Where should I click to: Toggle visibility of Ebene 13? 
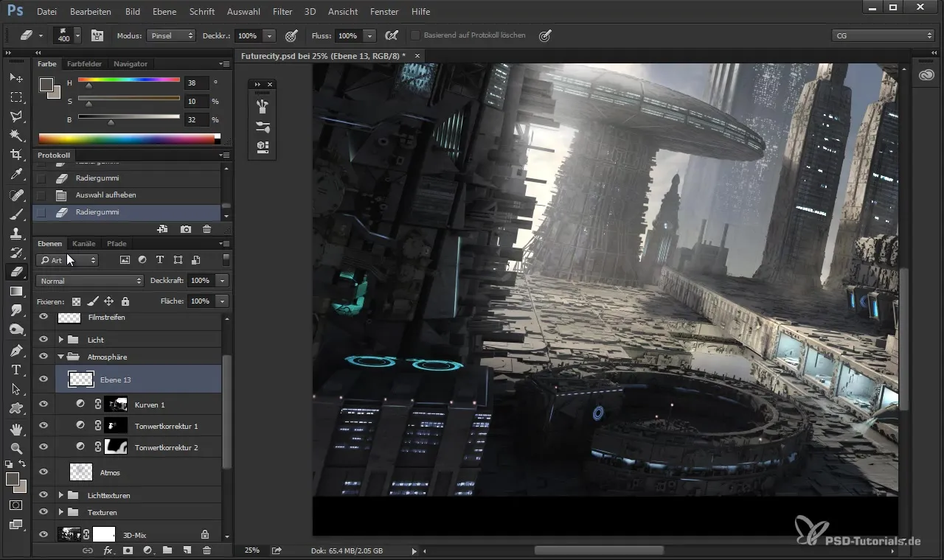(44, 379)
